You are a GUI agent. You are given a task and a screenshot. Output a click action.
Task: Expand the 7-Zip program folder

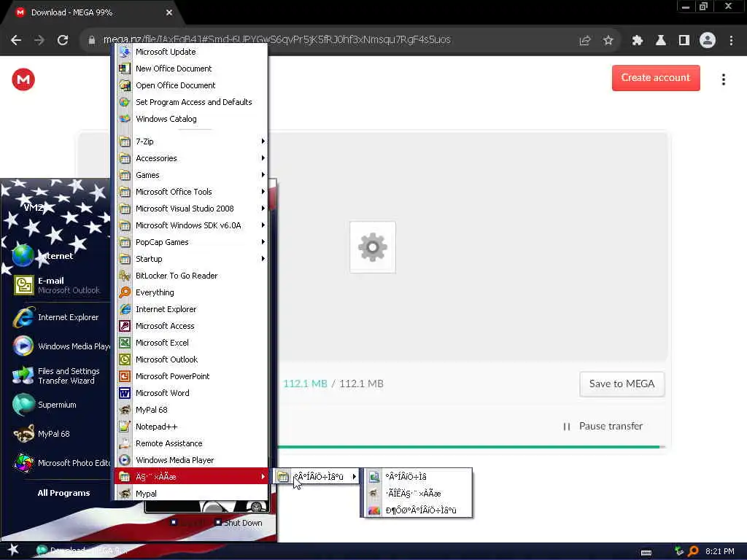pos(191,141)
